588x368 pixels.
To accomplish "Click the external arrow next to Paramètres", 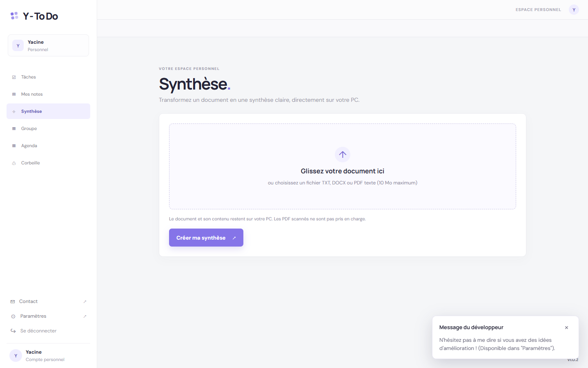I will tap(85, 316).
